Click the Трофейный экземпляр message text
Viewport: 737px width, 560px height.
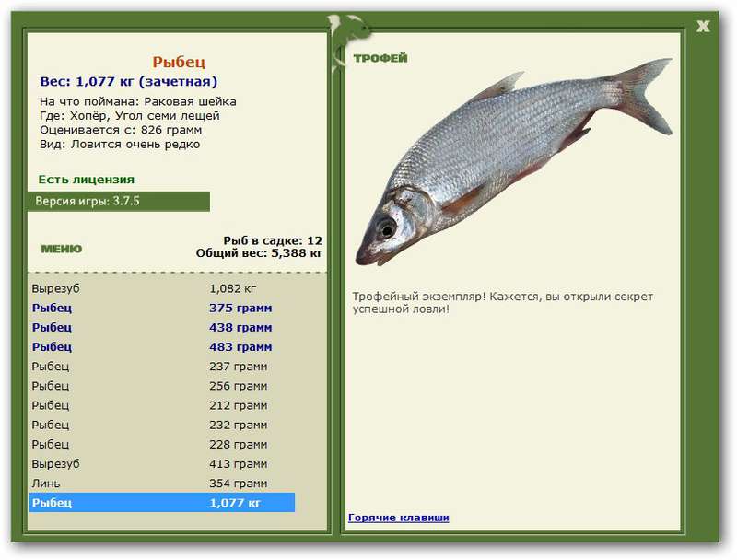click(502, 303)
